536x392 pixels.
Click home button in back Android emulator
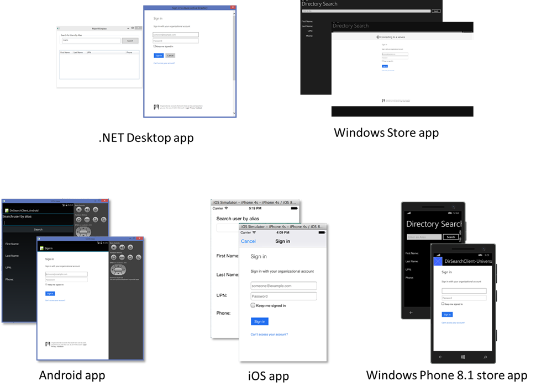[78, 220]
